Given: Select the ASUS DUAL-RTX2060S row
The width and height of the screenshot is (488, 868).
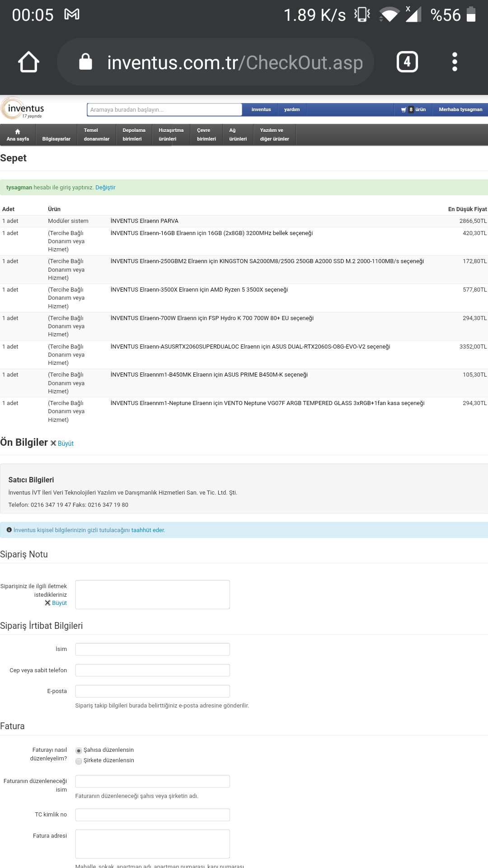Looking at the screenshot, I should coord(244,355).
